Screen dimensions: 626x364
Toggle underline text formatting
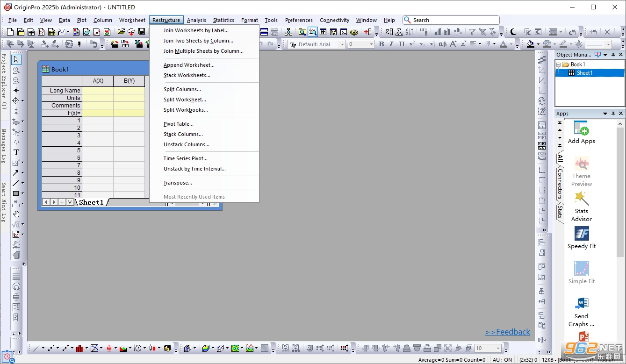point(401,44)
